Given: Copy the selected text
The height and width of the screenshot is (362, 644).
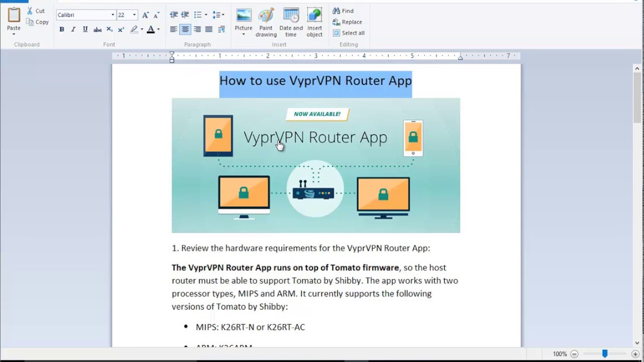Looking at the screenshot, I should [x=38, y=22].
